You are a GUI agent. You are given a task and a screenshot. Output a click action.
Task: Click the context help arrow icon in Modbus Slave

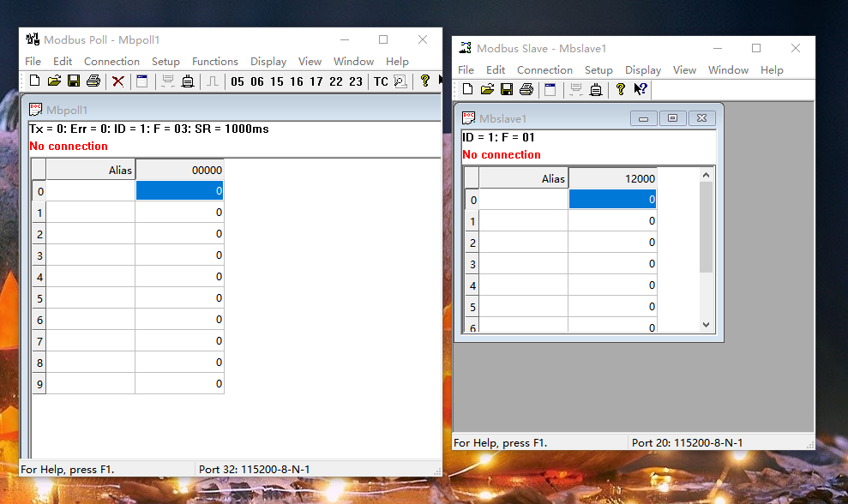tap(641, 89)
